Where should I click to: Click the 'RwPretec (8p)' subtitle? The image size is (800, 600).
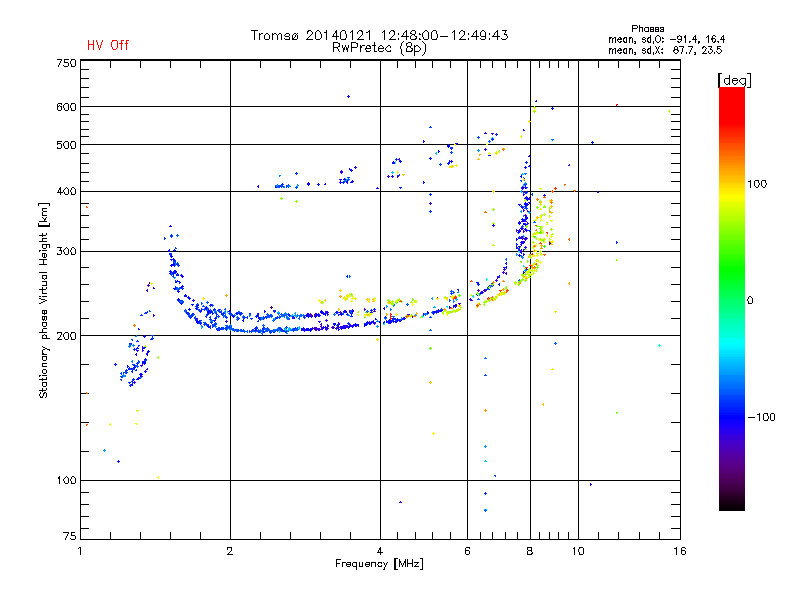pyautogui.click(x=379, y=48)
